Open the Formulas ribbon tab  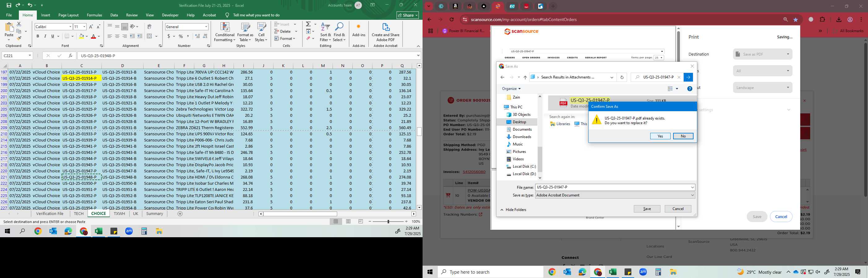pyautogui.click(x=94, y=15)
